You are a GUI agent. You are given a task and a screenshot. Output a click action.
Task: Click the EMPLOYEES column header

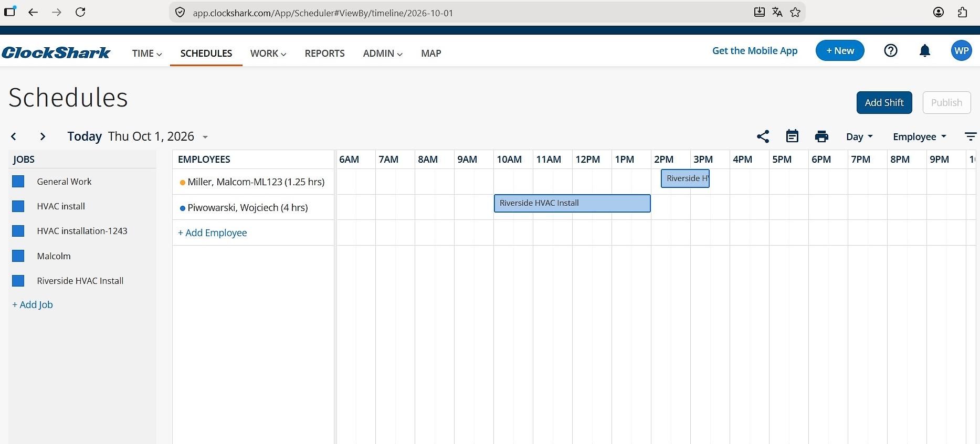point(204,159)
